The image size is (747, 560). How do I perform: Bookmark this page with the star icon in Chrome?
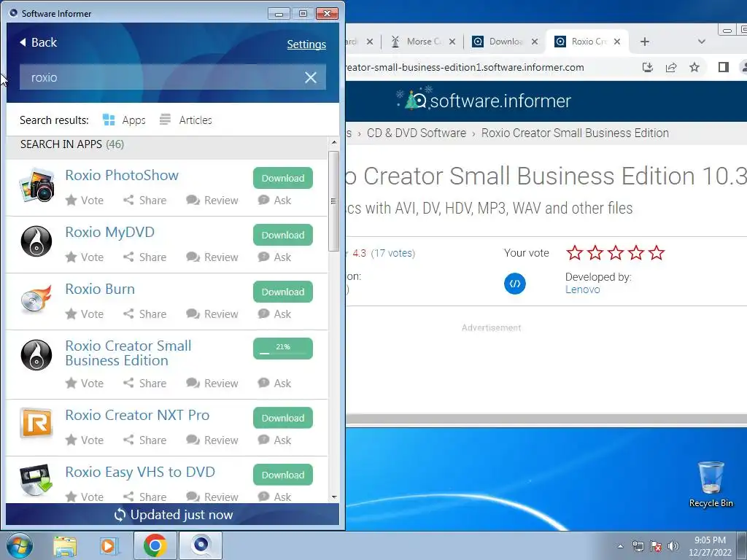tap(694, 67)
